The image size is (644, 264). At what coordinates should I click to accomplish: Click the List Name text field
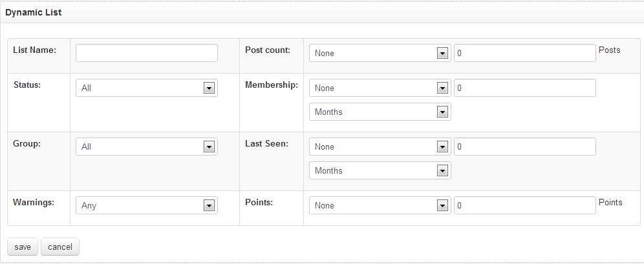(147, 54)
